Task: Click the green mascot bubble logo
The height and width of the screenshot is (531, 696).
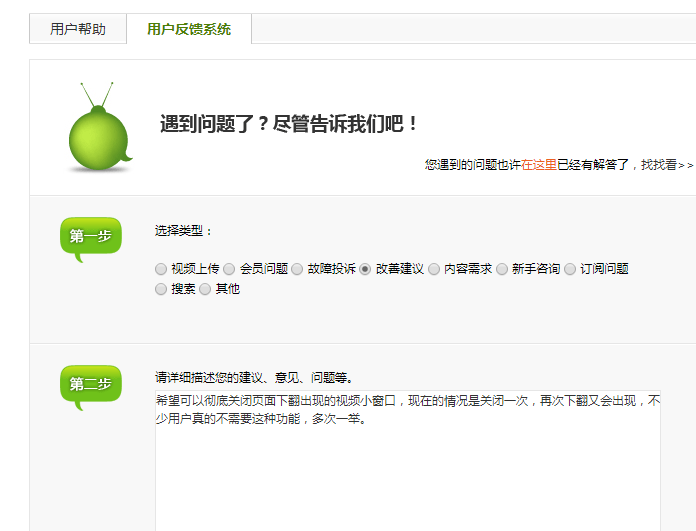Action: pyautogui.click(x=99, y=127)
